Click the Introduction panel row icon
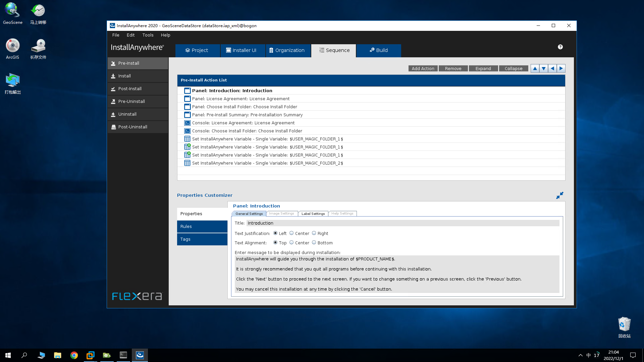 click(187, 91)
